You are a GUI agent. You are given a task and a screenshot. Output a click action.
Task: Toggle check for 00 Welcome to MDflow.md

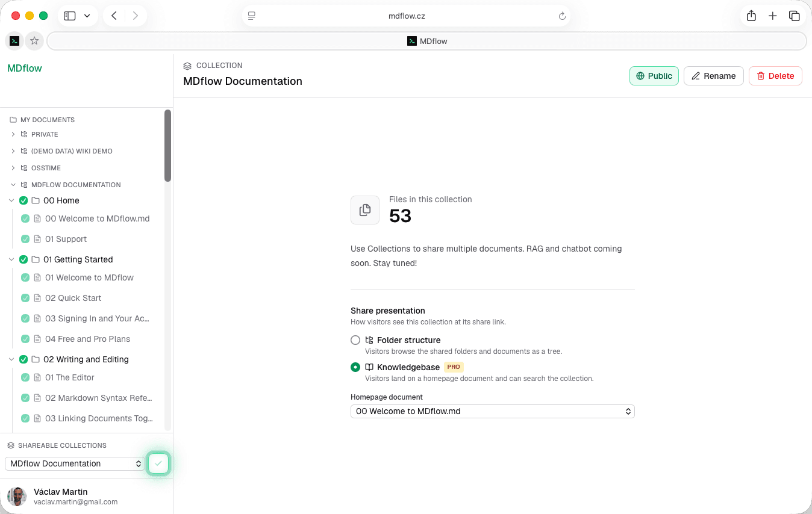(25, 218)
